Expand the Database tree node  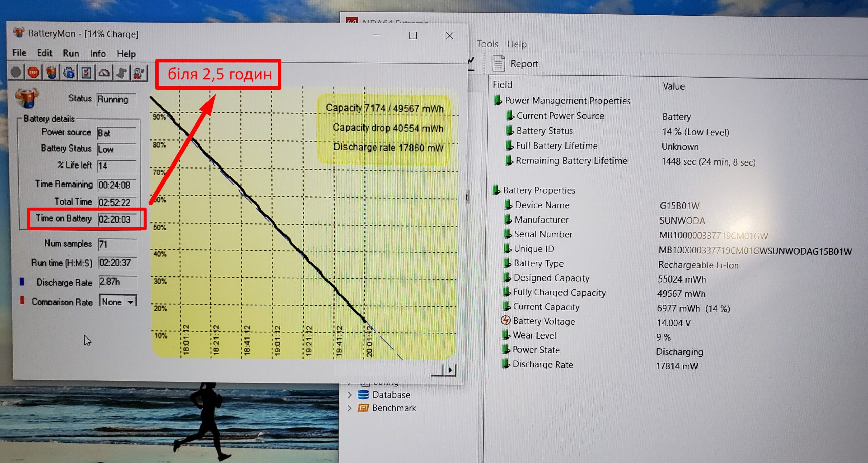tap(350, 395)
